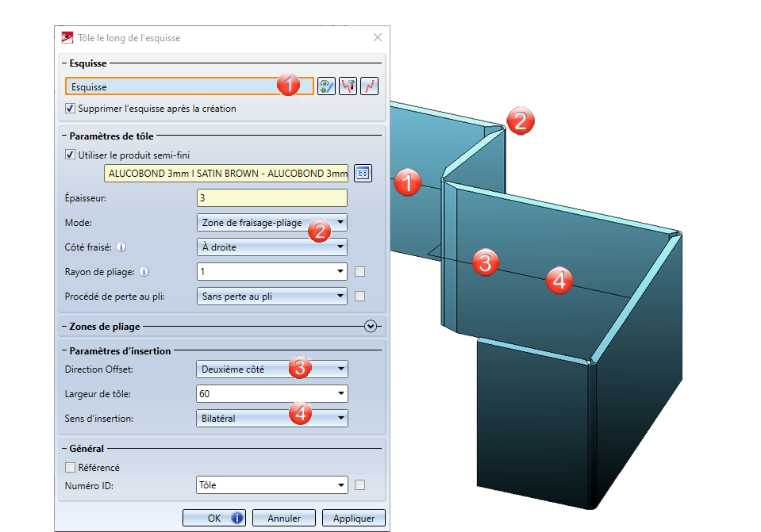The height and width of the screenshot is (532, 761).
Task: Click the Direction Offset: label
Action: pyautogui.click(x=98, y=369)
